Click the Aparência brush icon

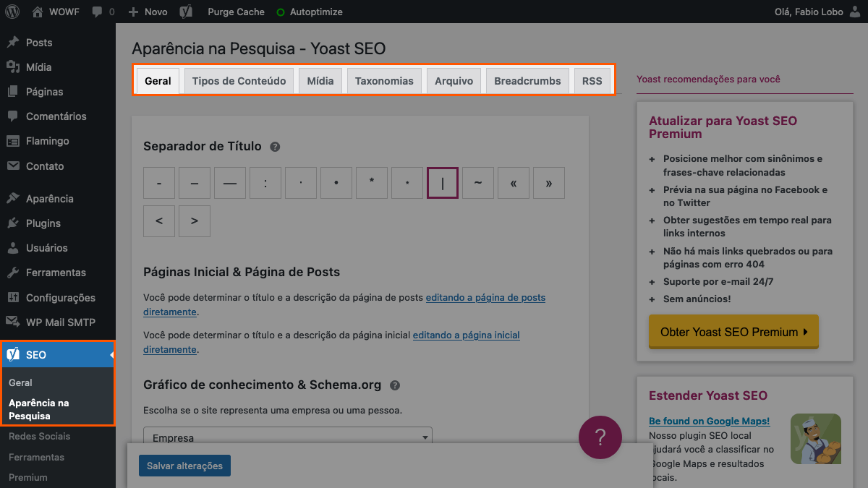13,199
